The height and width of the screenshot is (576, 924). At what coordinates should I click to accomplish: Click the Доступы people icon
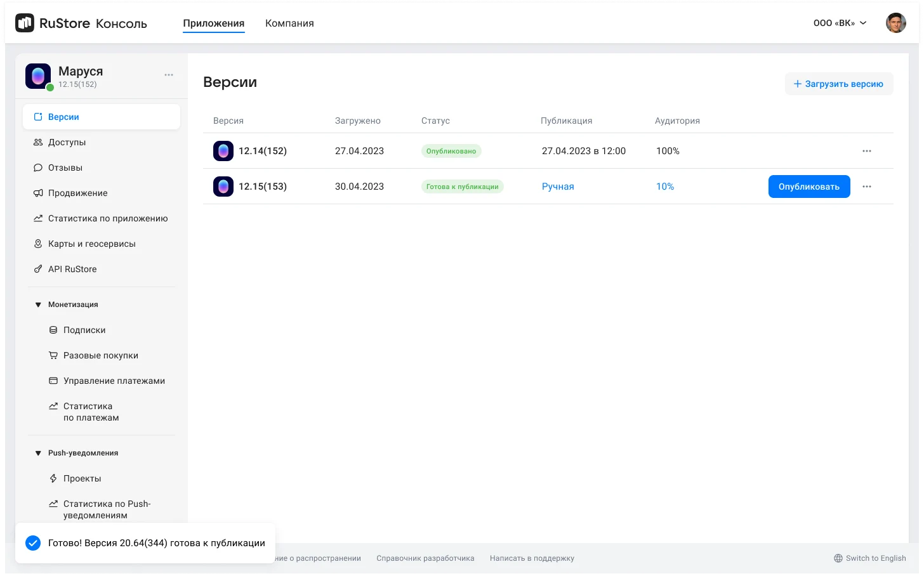(x=38, y=142)
